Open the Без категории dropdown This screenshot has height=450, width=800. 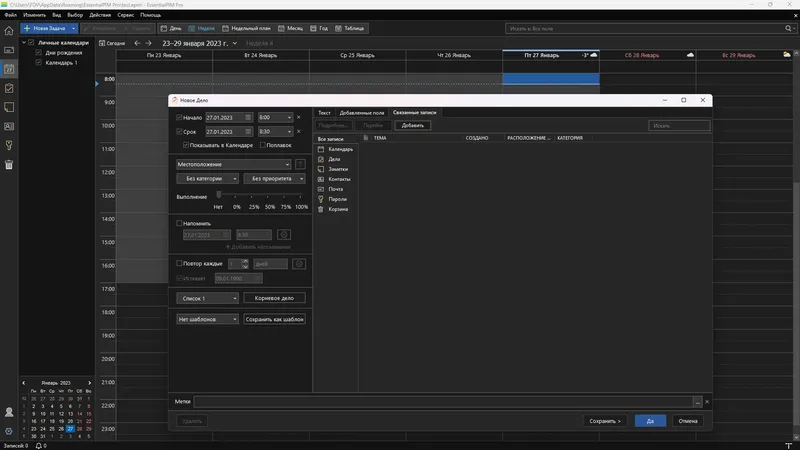(207, 179)
